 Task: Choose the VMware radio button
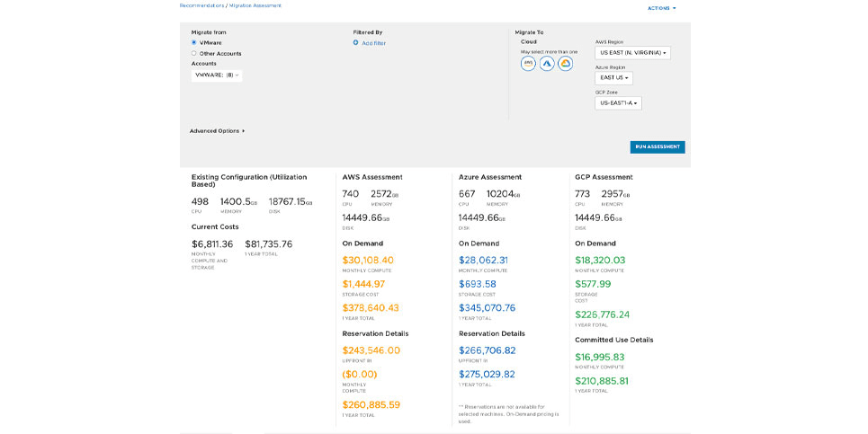tap(193, 42)
